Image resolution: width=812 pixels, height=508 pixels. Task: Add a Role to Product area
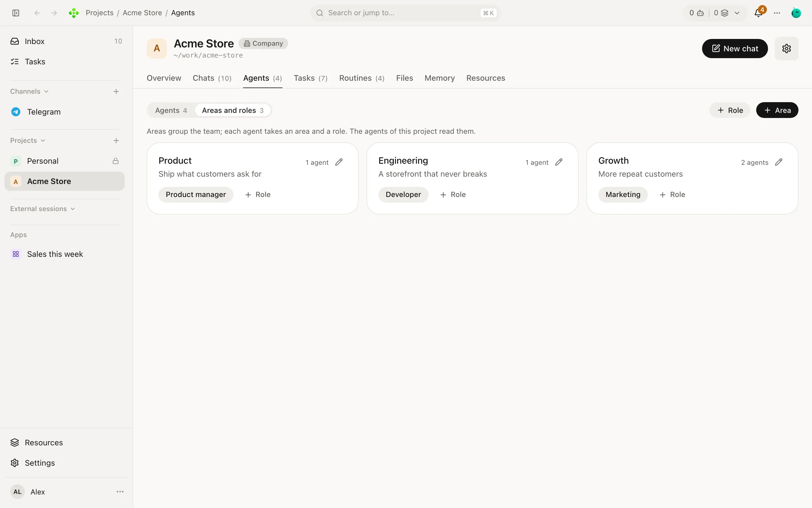click(x=258, y=194)
